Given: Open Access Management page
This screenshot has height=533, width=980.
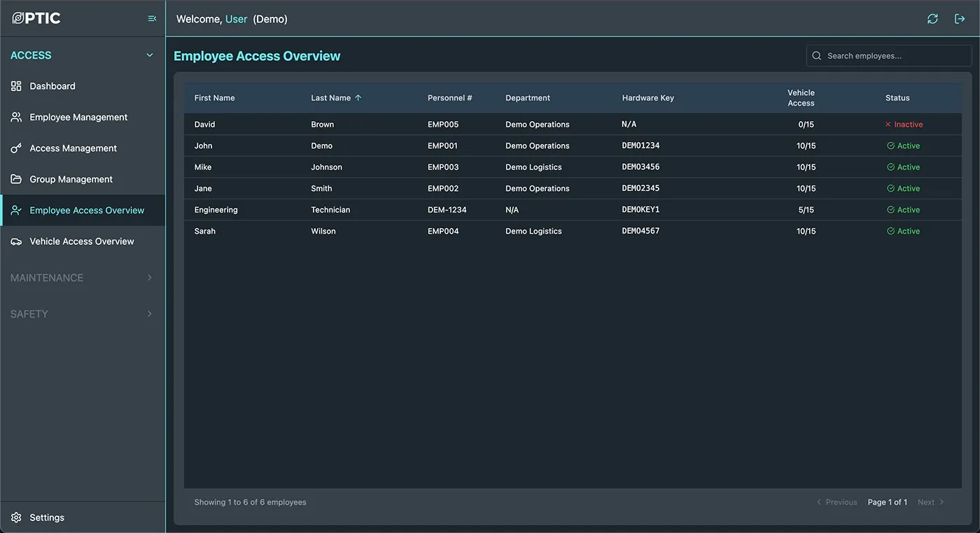Looking at the screenshot, I should [83, 148].
